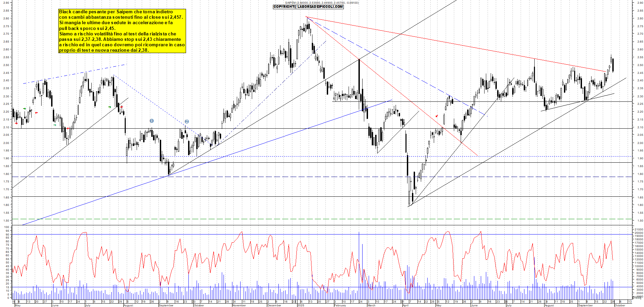
Task: Select the red arrow lowest at the chart's left edge
Action: click(16, 123)
